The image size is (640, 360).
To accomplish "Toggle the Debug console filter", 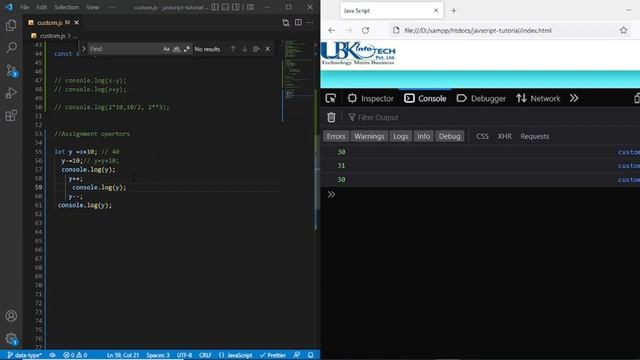I will pyautogui.click(x=449, y=136).
